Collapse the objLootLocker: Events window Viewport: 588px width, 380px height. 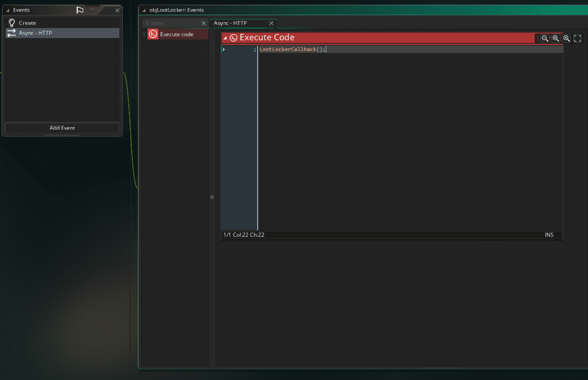(x=144, y=11)
